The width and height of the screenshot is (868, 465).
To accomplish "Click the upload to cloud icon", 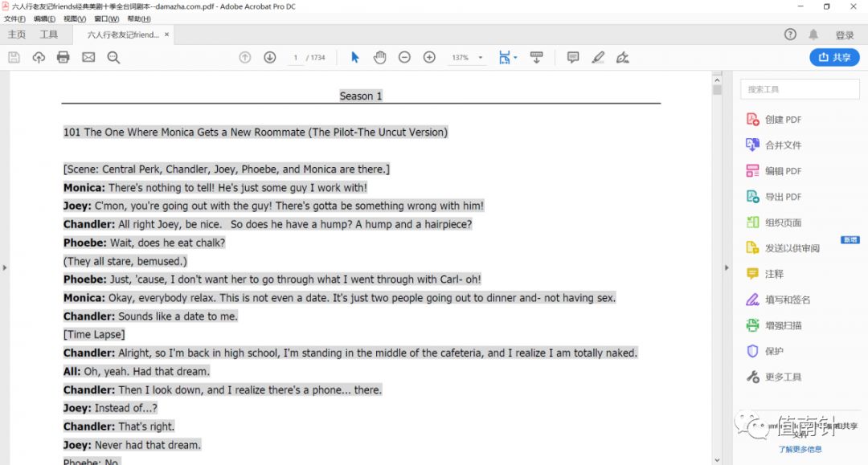I will [39, 58].
